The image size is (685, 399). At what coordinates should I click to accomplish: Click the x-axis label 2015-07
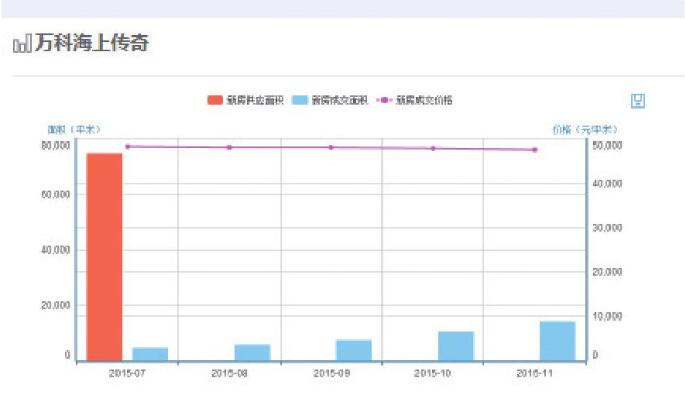[127, 374]
